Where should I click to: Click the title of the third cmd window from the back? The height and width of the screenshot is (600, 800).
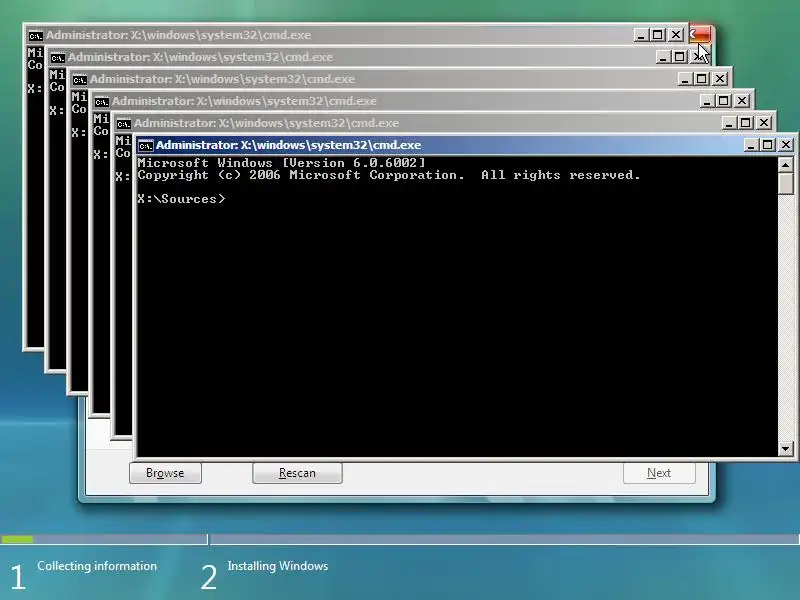[222, 79]
